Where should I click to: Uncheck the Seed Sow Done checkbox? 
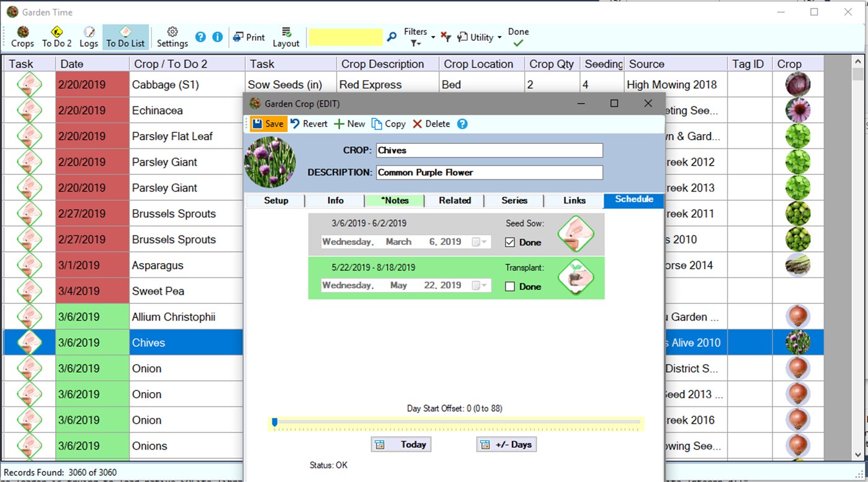pyautogui.click(x=510, y=243)
